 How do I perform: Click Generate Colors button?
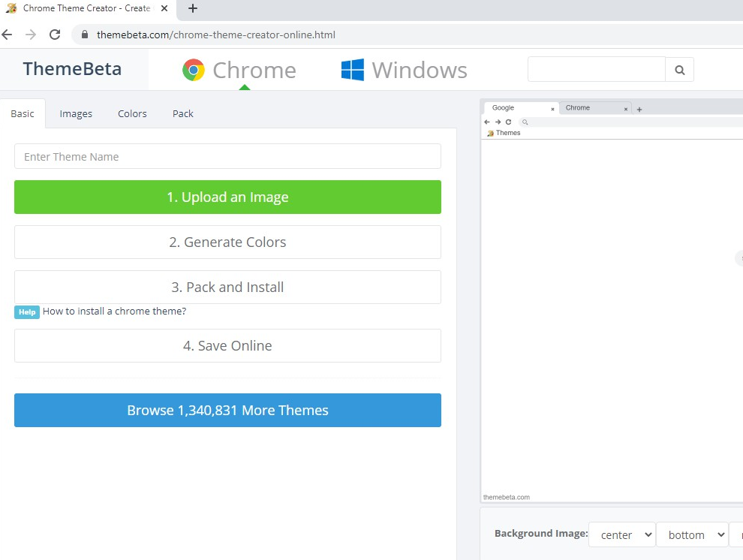[227, 242]
